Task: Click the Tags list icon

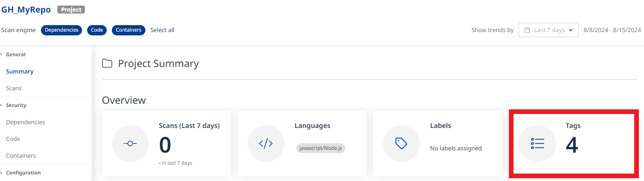Action: pyautogui.click(x=537, y=144)
